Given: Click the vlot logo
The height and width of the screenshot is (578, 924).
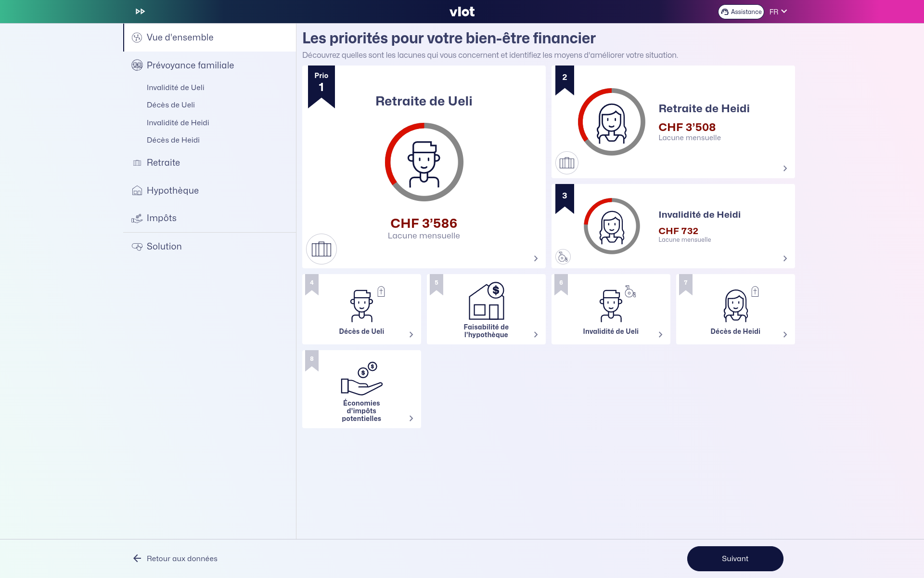Looking at the screenshot, I should point(462,12).
